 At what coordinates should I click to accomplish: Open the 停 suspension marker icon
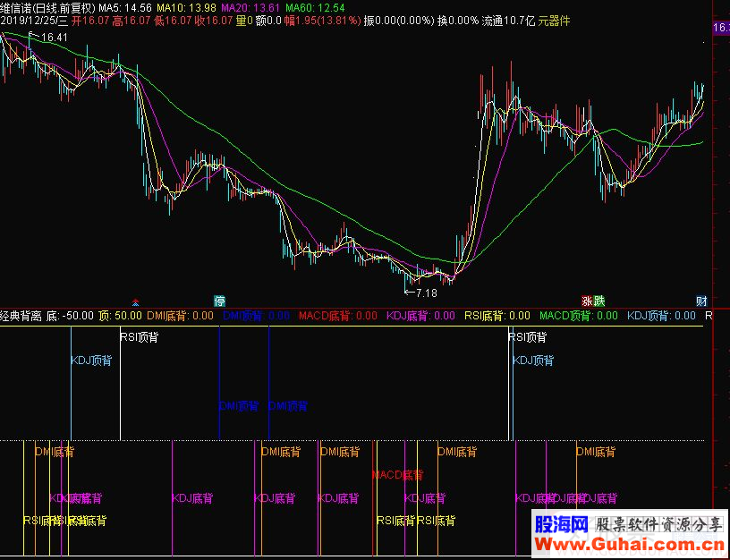coord(219,301)
